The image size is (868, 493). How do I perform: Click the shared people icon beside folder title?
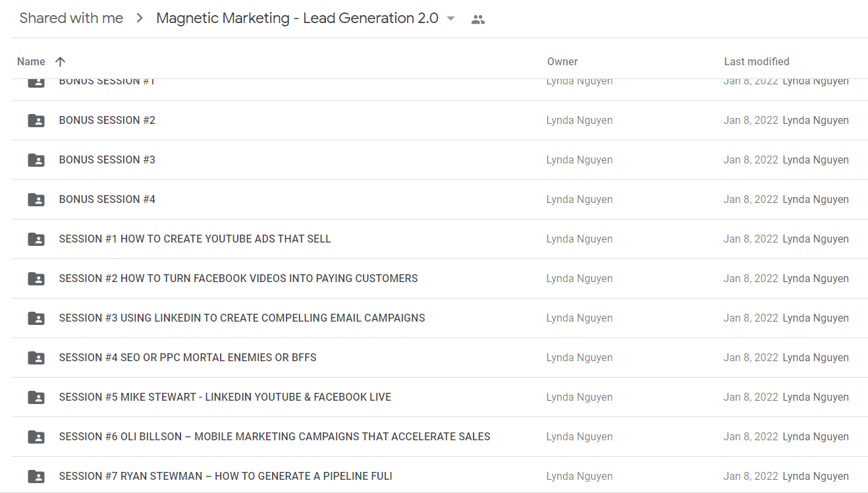[x=478, y=20]
